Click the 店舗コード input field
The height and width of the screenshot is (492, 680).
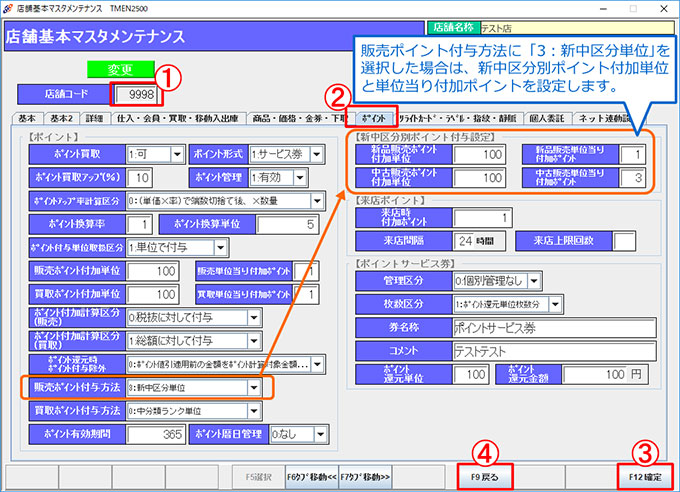(136, 94)
